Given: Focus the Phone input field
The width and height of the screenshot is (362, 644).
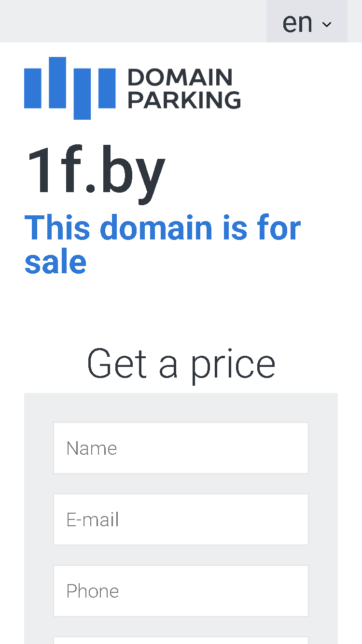Looking at the screenshot, I should (x=181, y=591).
